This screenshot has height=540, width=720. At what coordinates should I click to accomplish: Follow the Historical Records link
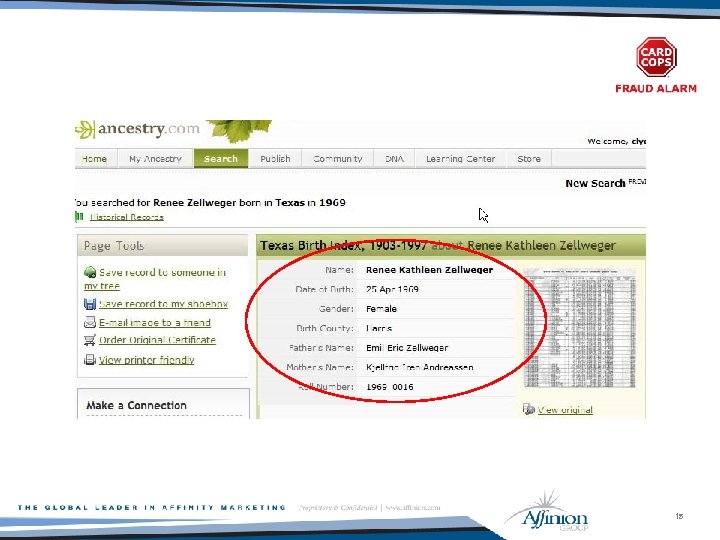pyautogui.click(x=127, y=217)
